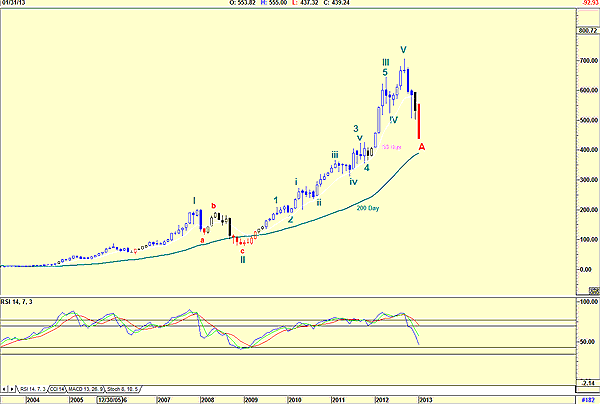Click the red tall candlestick above wave A
The image size is (600, 404).
[418, 121]
